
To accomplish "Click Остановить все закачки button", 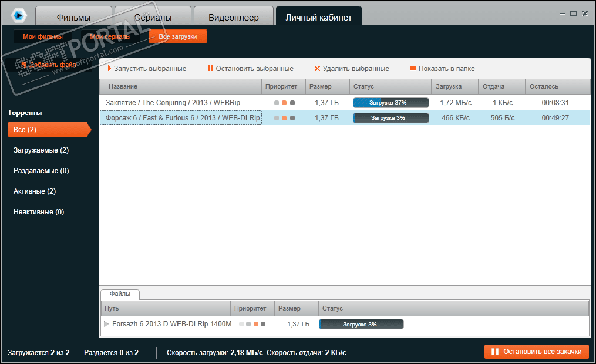I will [537, 352].
